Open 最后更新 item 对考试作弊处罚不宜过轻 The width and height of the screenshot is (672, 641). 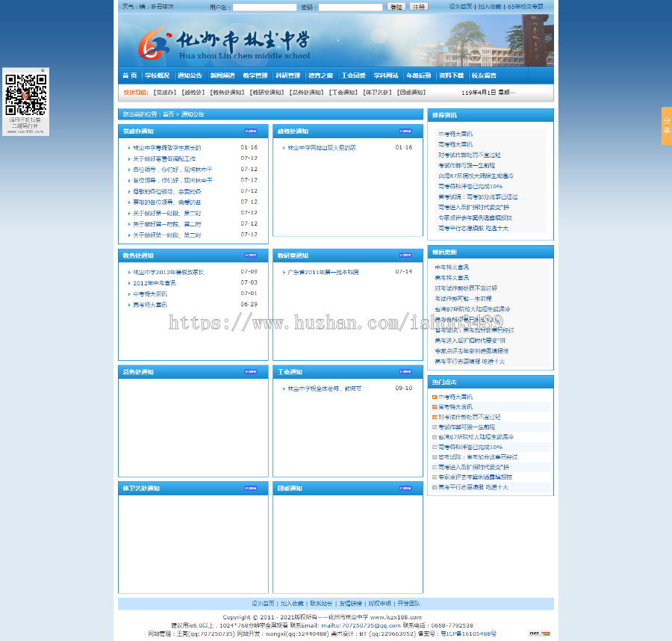click(466, 288)
